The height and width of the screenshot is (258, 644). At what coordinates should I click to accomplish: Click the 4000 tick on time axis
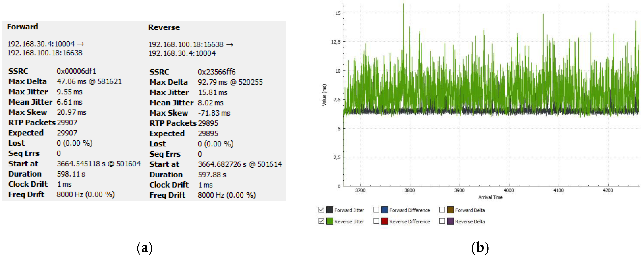(x=508, y=190)
